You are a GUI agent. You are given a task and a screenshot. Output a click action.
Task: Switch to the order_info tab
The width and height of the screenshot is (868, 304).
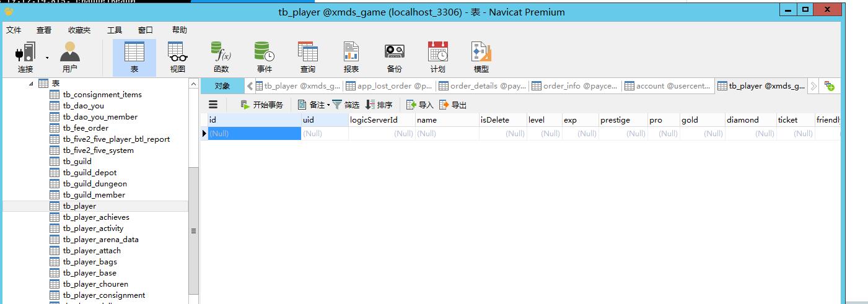click(x=575, y=86)
